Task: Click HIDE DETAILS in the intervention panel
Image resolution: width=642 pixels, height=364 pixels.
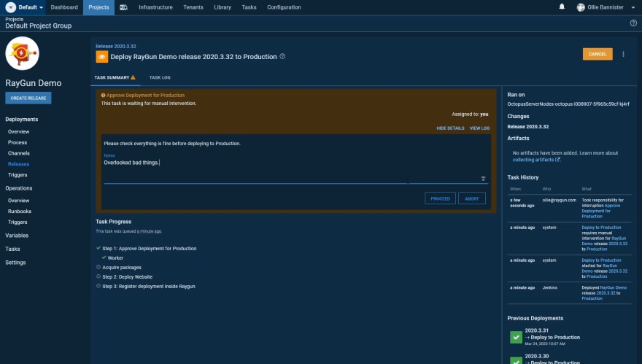Action: click(x=450, y=128)
